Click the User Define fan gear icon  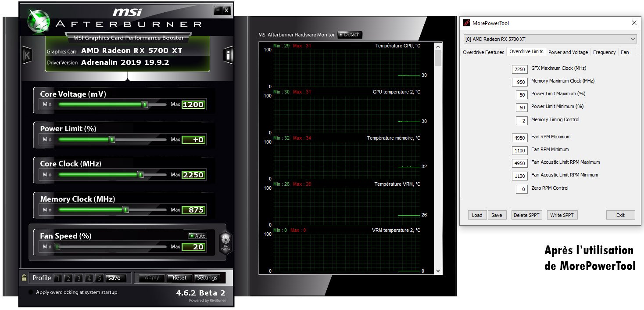coord(225,242)
